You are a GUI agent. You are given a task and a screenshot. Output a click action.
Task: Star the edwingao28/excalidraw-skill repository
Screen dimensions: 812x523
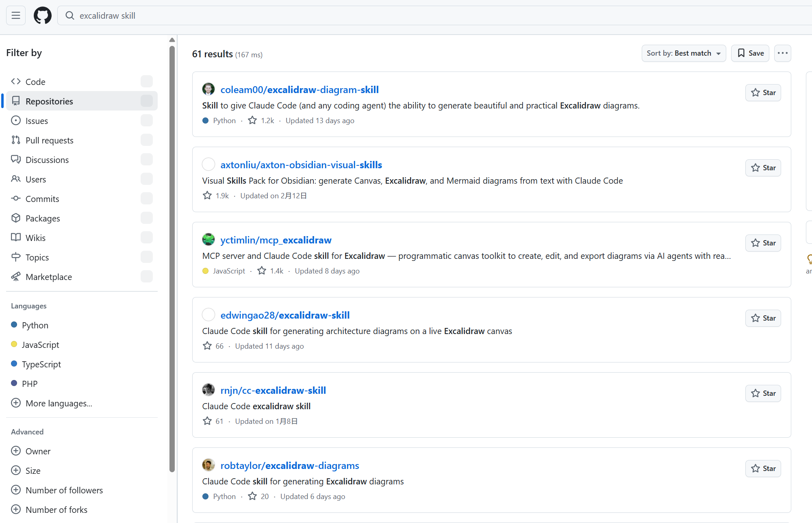[763, 318]
